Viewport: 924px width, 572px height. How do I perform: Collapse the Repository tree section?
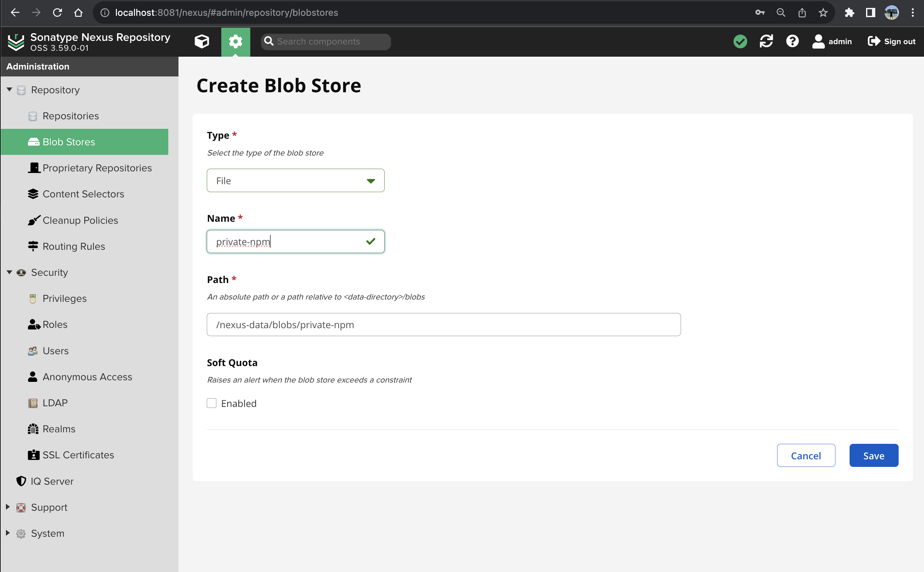(x=10, y=90)
